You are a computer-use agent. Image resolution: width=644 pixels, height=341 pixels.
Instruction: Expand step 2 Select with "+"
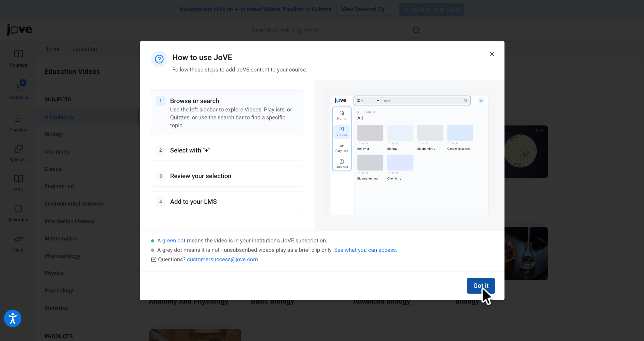point(227,150)
